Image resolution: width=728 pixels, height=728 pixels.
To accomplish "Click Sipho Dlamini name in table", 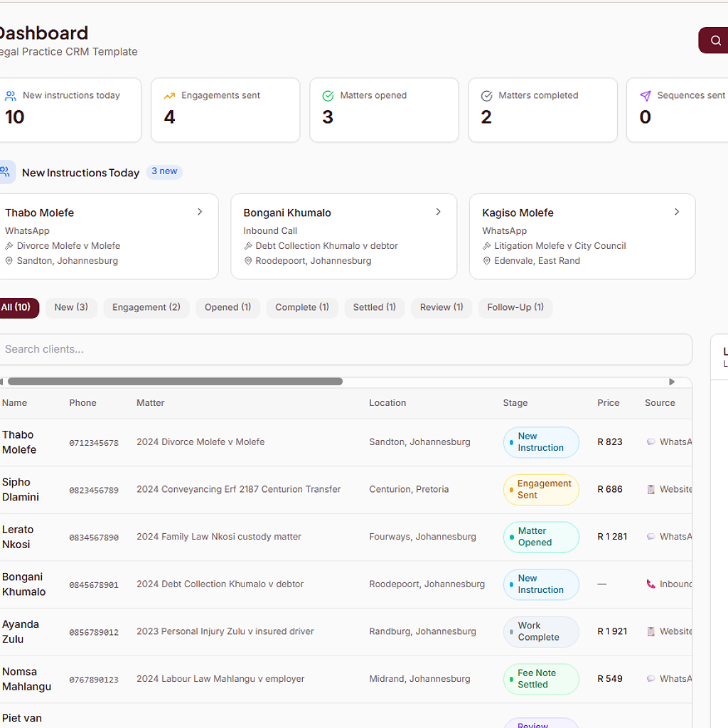I will (21, 489).
